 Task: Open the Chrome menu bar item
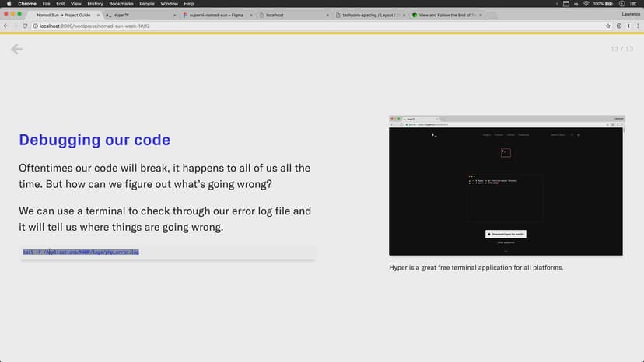27,4
